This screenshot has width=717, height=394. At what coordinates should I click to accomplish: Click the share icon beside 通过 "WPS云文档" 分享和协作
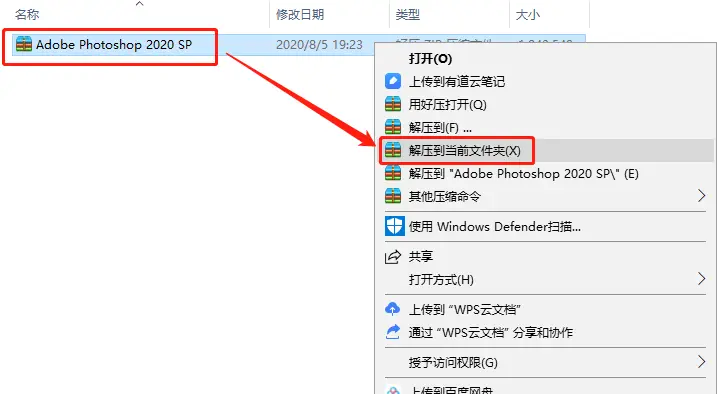click(393, 332)
